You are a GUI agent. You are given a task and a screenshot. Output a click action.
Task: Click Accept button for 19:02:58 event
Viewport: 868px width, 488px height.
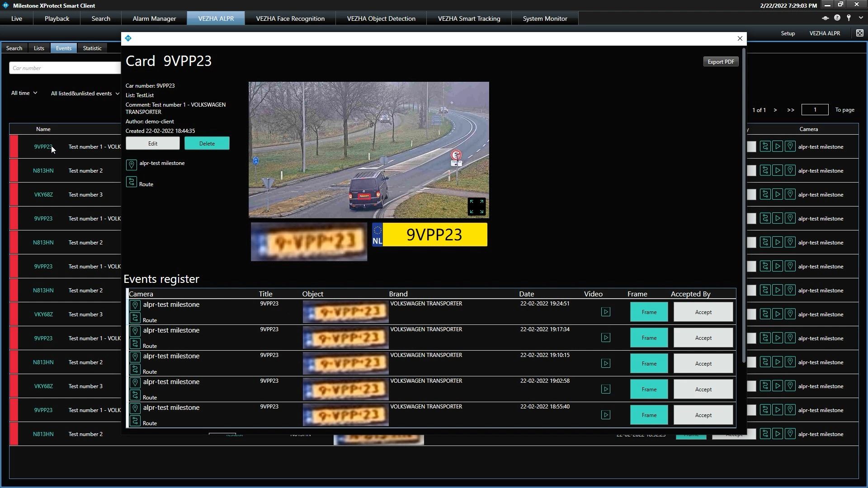click(703, 389)
